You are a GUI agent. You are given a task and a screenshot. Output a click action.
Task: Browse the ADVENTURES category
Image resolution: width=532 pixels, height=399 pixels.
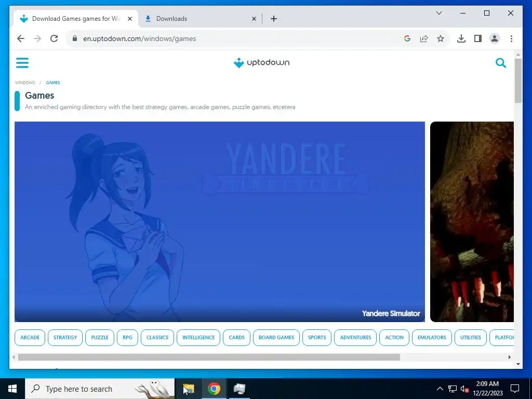pos(355,338)
